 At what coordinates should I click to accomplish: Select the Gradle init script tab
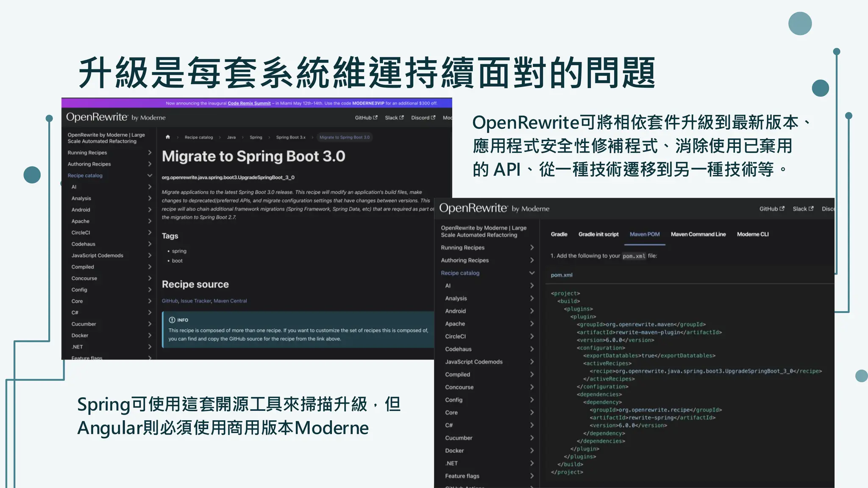[x=598, y=234]
